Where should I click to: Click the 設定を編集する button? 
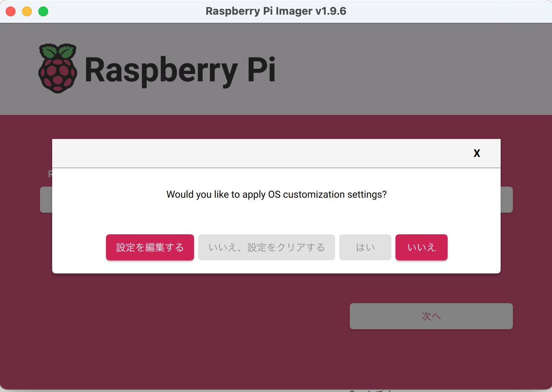150,247
